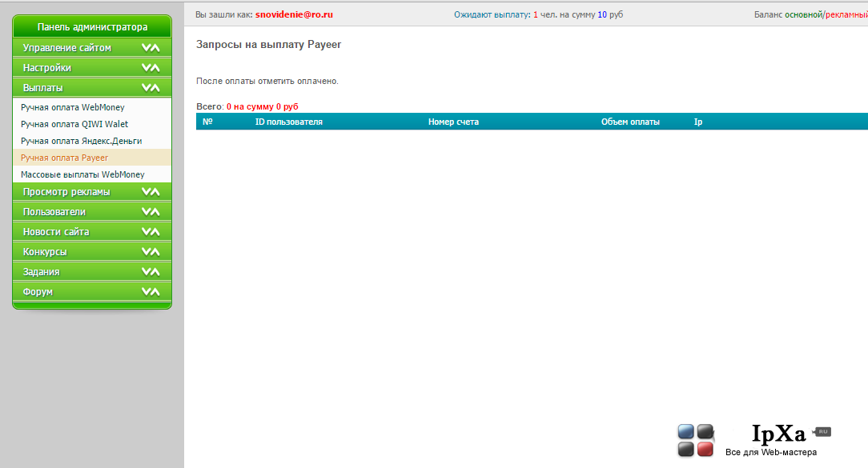868x468 pixels.
Task: Click the № column header
Action: [x=207, y=121]
